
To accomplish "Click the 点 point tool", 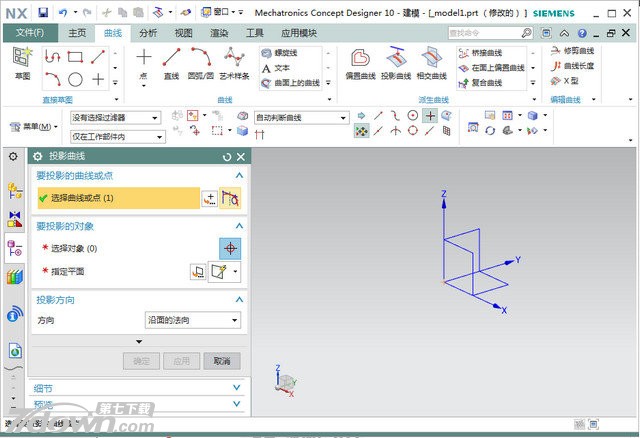I will tap(144, 63).
